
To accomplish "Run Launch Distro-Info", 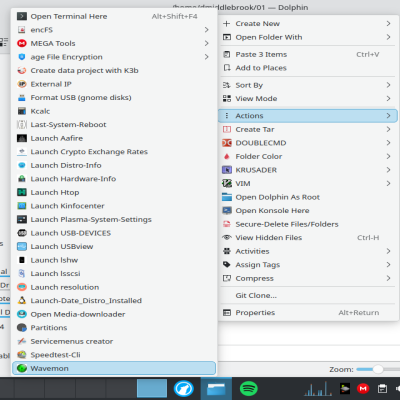I will 114,165.
